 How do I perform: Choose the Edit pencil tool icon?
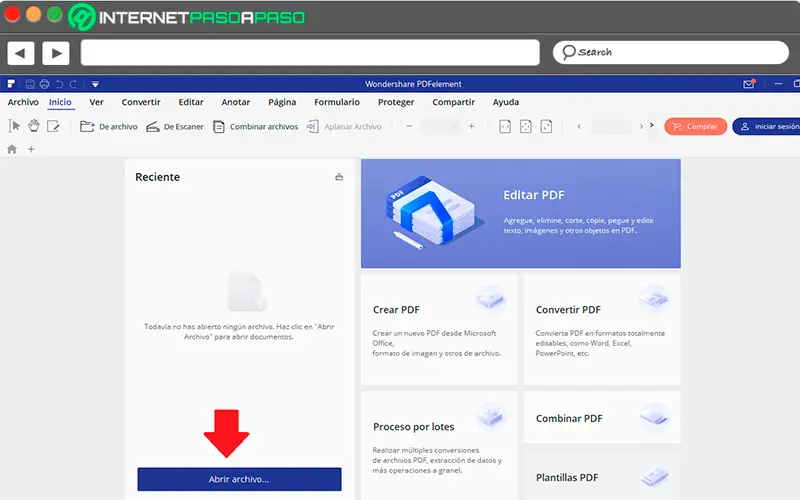[x=53, y=126]
